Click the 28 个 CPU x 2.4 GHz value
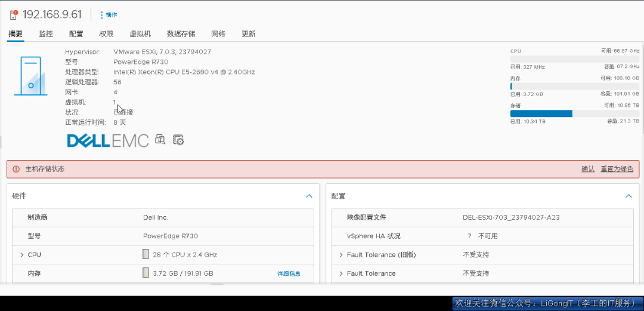The height and width of the screenshot is (311, 644). 185,255
